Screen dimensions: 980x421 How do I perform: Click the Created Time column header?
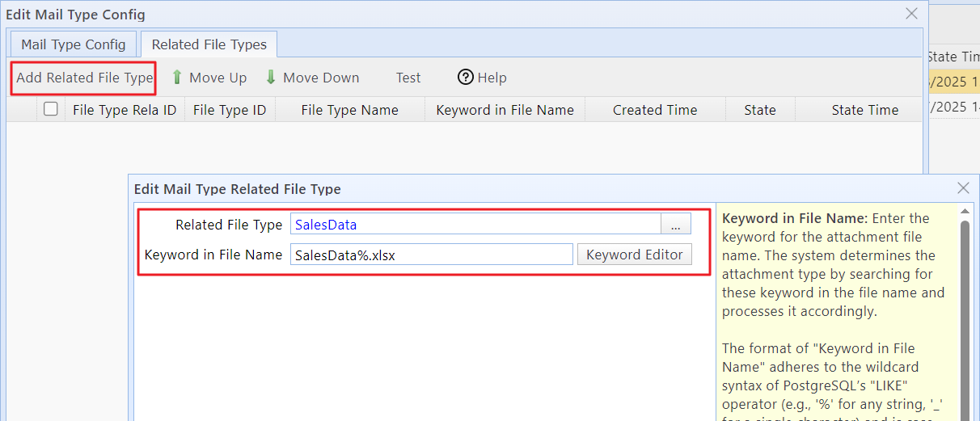pyautogui.click(x=655, y=110)
